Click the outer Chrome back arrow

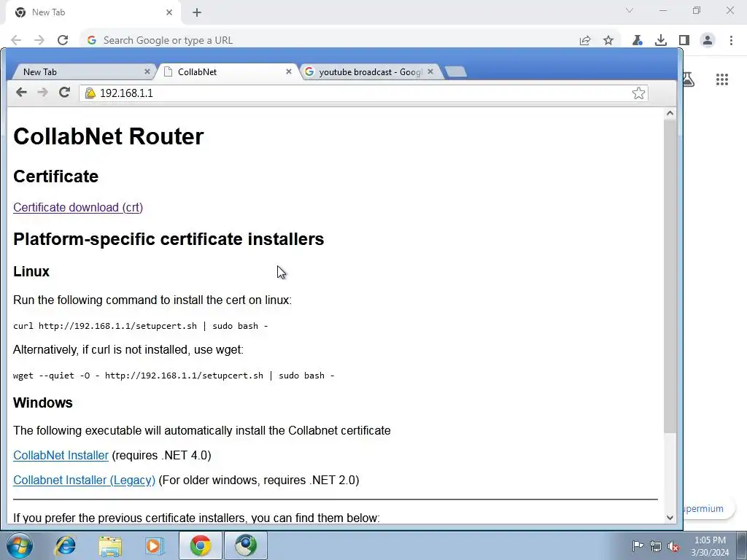(x=16, y=40)
